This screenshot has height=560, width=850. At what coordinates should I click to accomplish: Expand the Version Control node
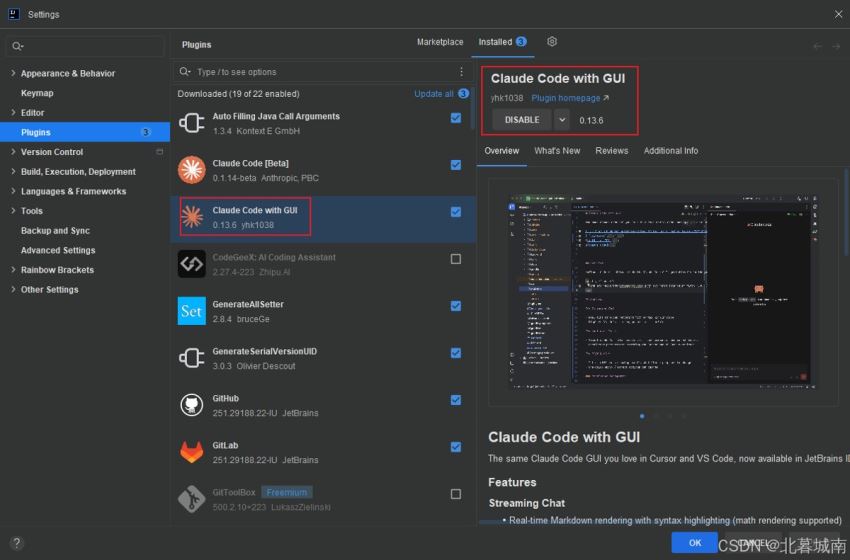(13, 152)
